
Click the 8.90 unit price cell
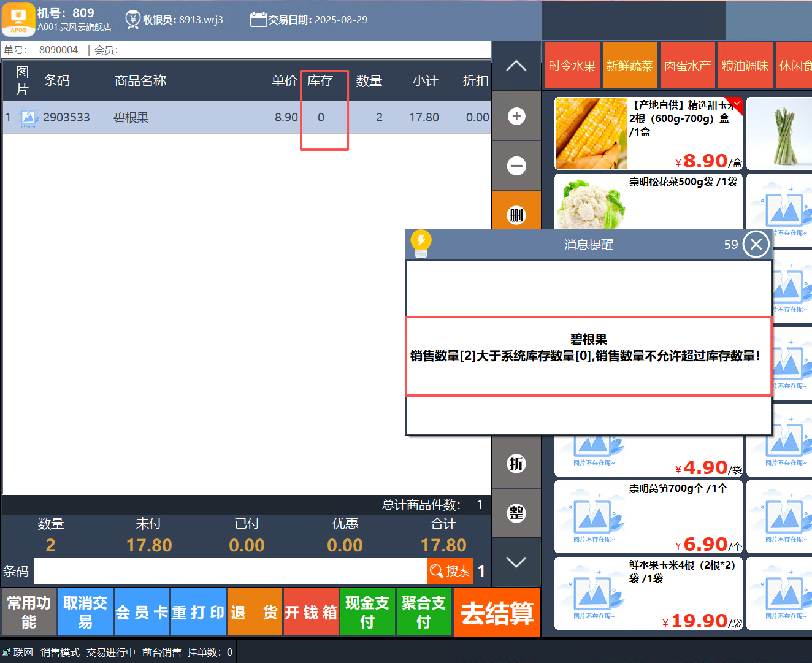[286, 117]
